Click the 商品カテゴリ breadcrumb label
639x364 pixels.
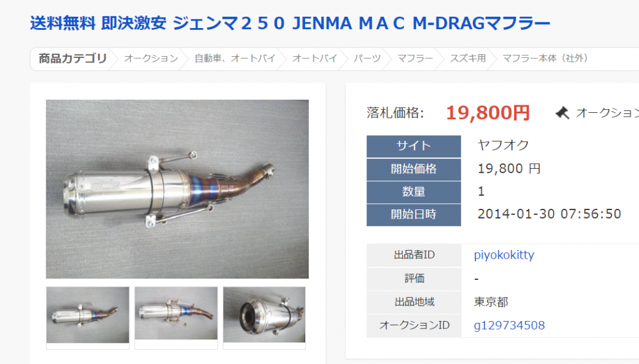pos(72,58)
